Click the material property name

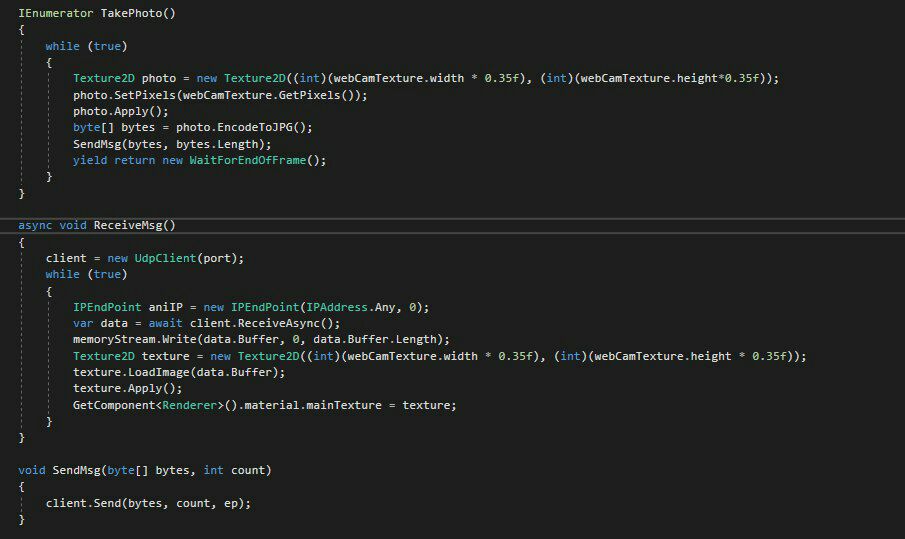(x=271, y=405)
